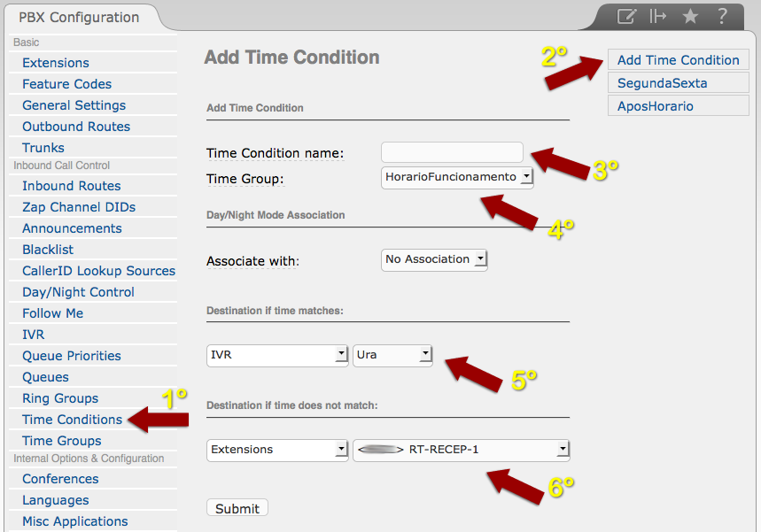Click the star favorite icon
Viewport: 761px width, 532px height.
pyautogui.click(x=690, y=16)
